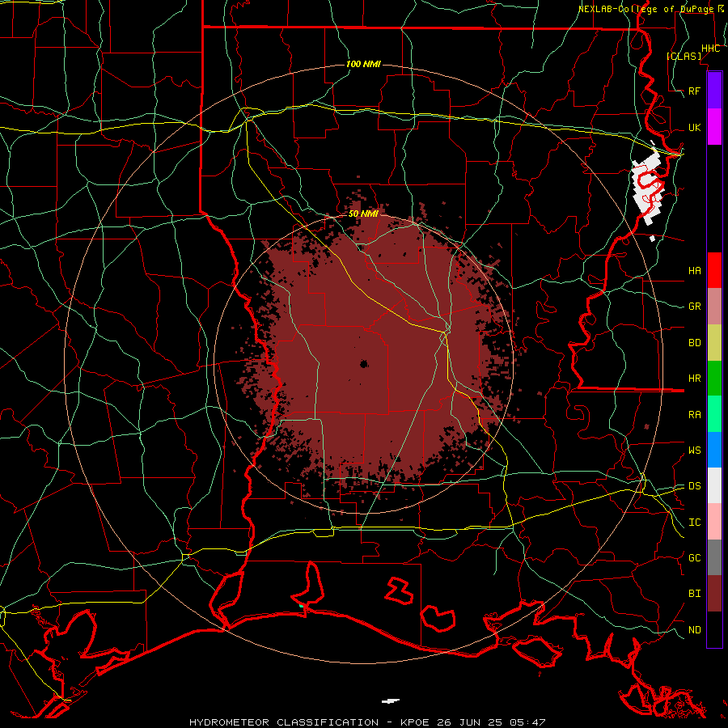This screenshot has width=728, height=728.
Task: Pick the HR green legend swatch
Action: (714, 378)
